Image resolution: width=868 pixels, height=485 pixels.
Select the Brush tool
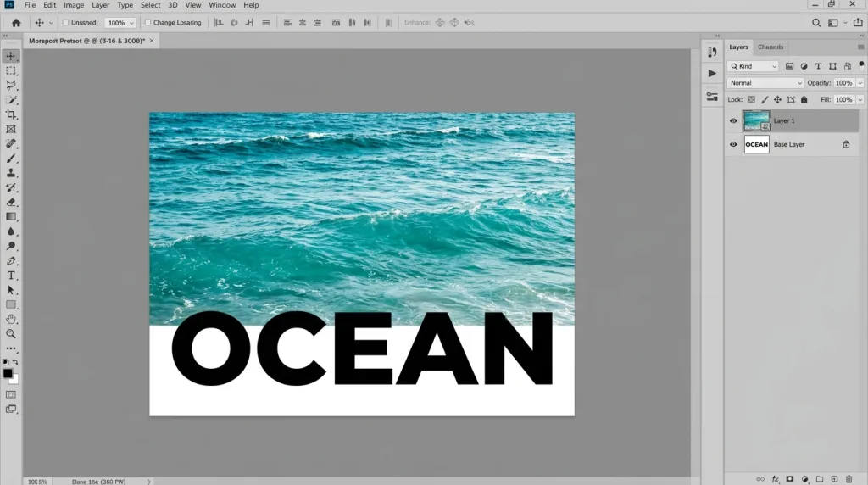click(11, 159)
